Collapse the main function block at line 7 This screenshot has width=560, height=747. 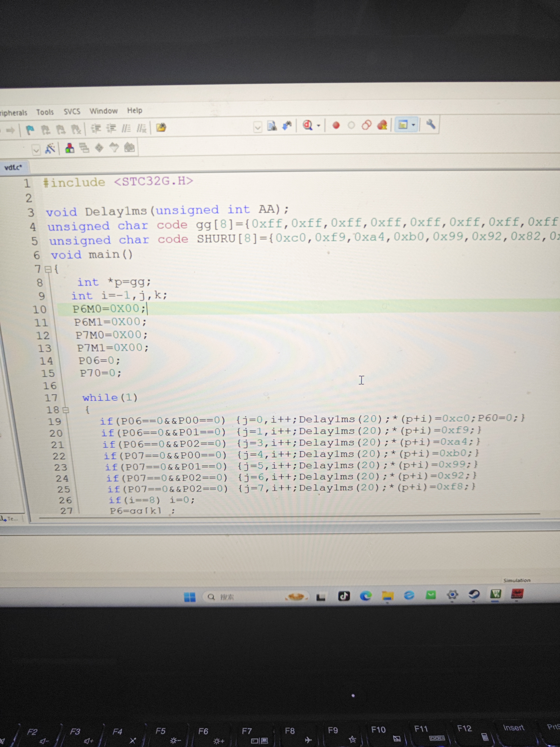(x=48, y=270)
